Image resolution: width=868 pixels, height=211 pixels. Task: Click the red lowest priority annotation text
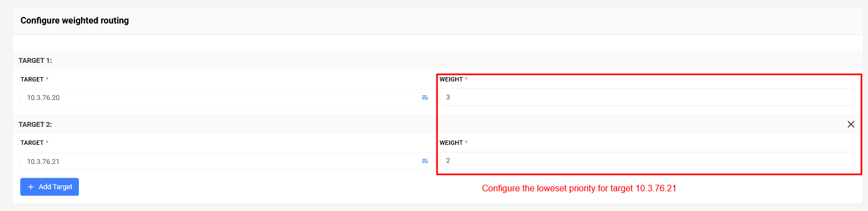point(579,189)
